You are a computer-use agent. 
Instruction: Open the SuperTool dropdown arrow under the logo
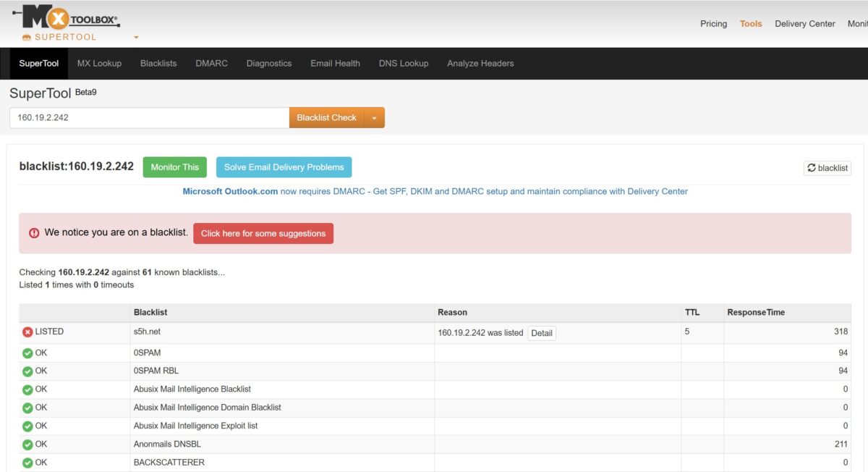(x=136, y=38)
